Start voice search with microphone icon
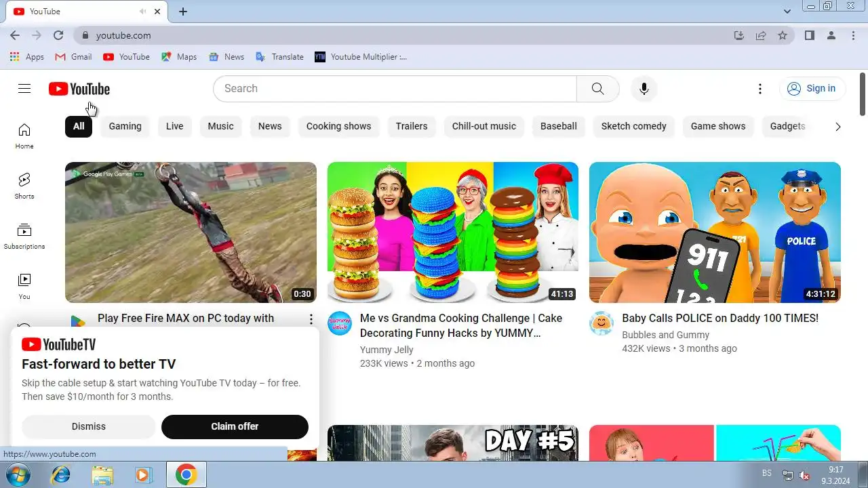This screenshot has width=868, height=488. click(644, 89)
